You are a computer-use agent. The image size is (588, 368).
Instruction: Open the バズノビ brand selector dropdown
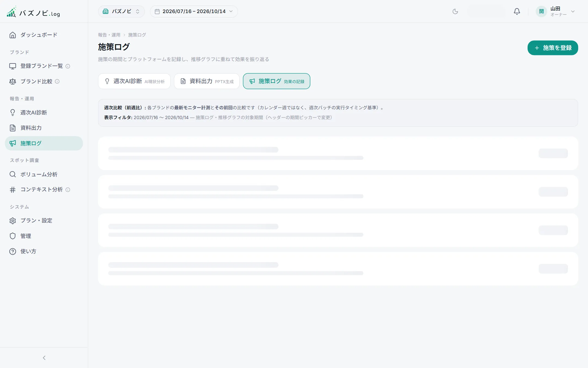click(x=121, y=11)
